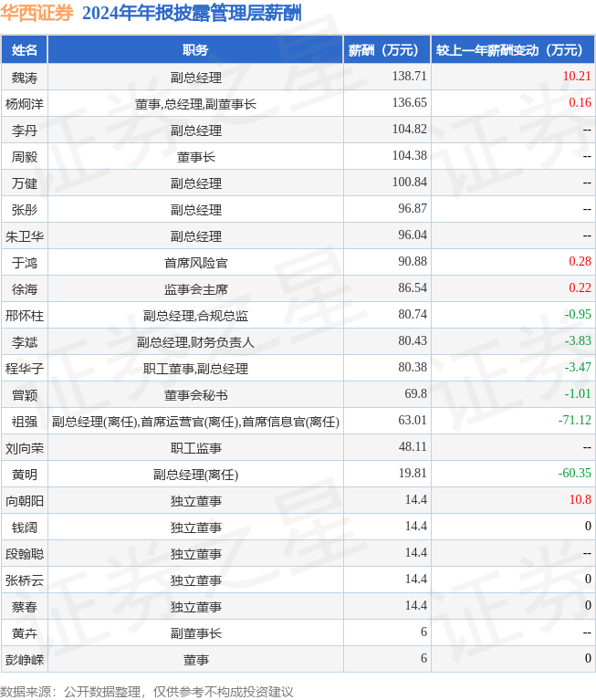Screen dimensions: 596x700
Task: Click the name 张彤
Action: (25, 210)
